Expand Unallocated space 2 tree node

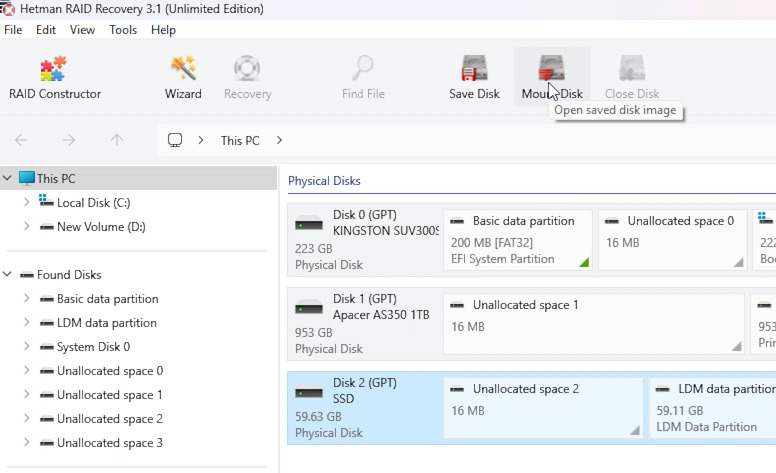(x=27, y=419)
